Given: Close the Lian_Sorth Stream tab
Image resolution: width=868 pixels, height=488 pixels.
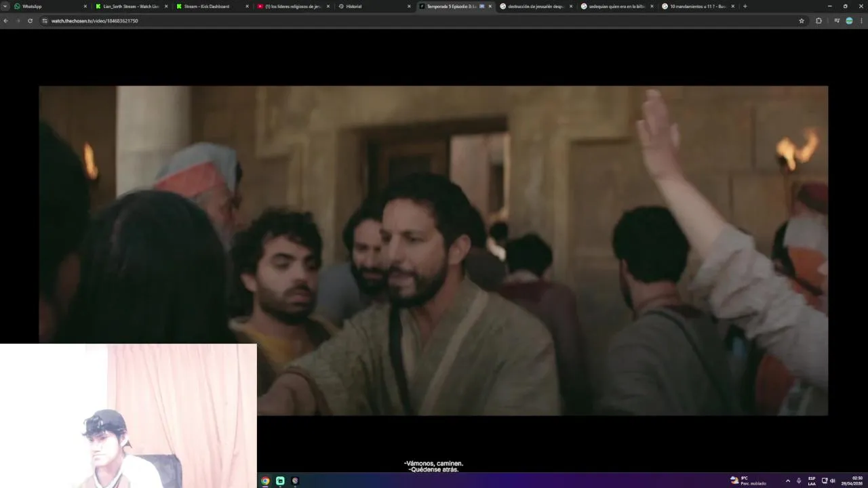Looking at the screenshot, I should 166,6.
